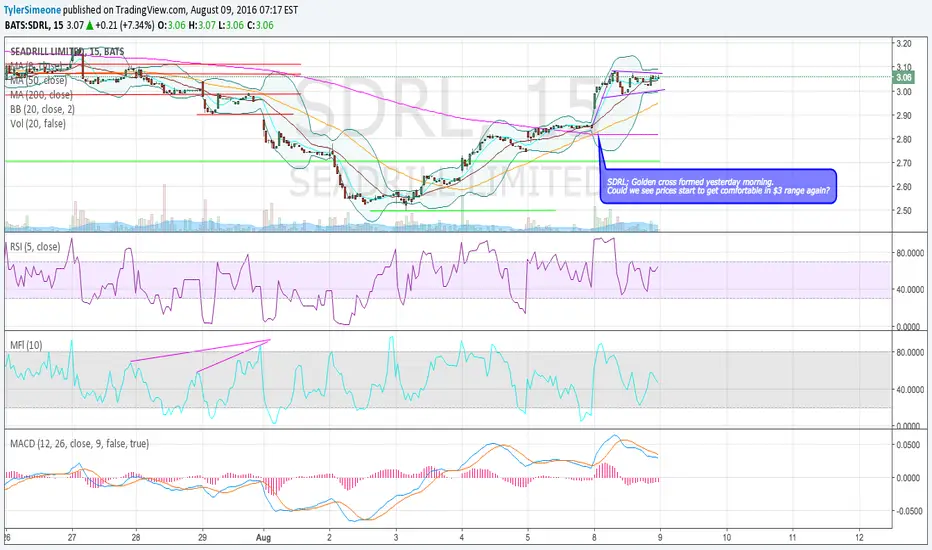
Task: Select date label 12 on time axis
Action: [x=859, y=538]
